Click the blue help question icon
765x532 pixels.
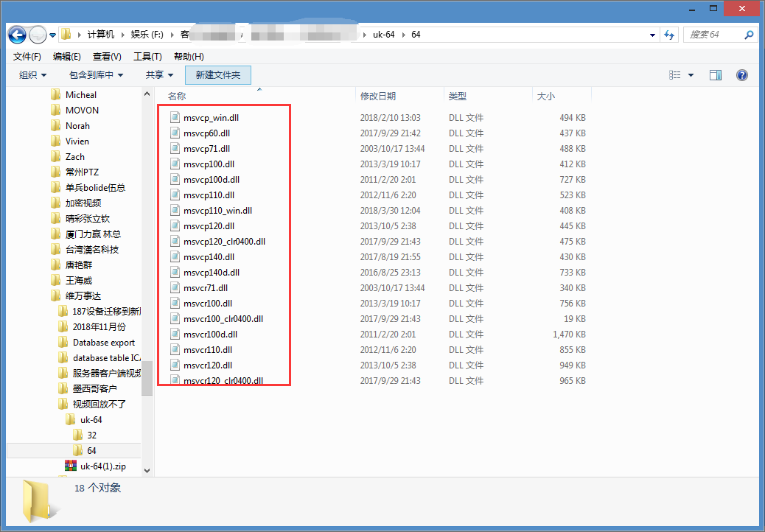click(742, 75)
